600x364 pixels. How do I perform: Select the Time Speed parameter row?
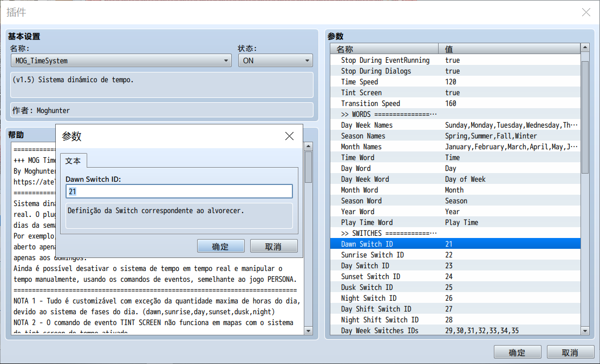point(455,82)
